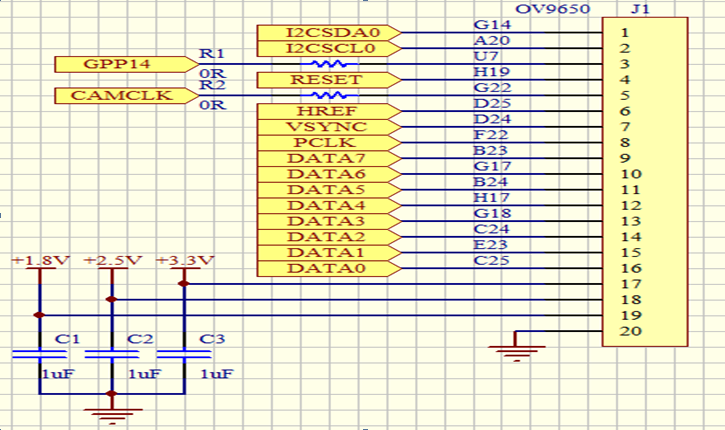Click net label D25
This screenshot has height=430, width=725.
(x=492, y=104)
